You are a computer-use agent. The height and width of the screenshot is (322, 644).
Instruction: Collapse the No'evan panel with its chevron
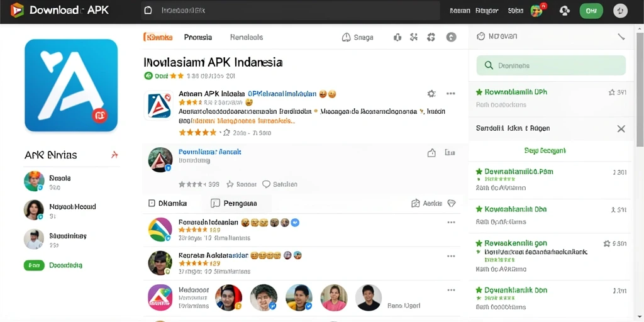point(621,36)
